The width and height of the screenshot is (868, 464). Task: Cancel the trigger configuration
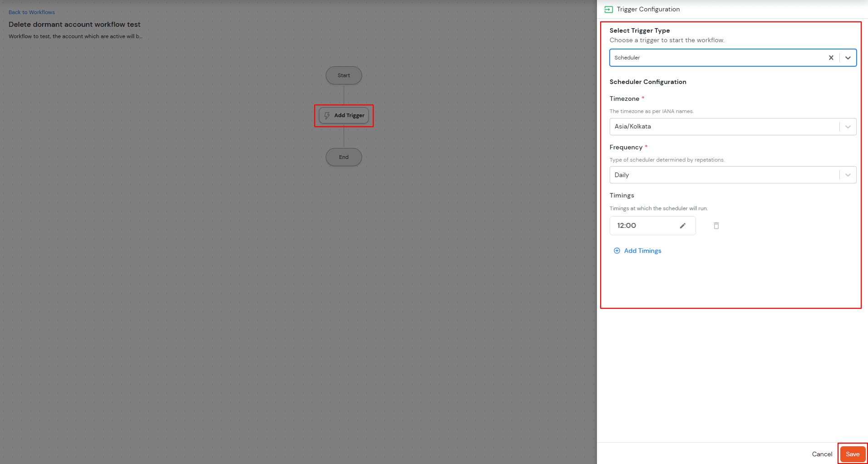click(821, 454)
